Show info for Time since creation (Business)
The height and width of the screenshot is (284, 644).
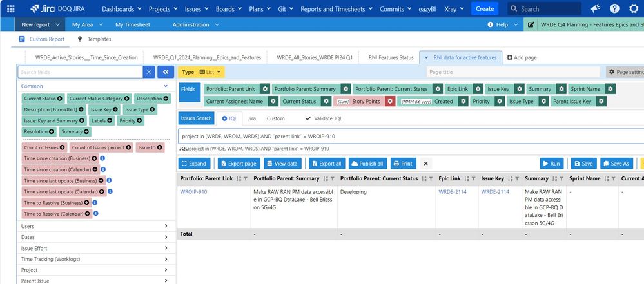(x=102, y=158)
